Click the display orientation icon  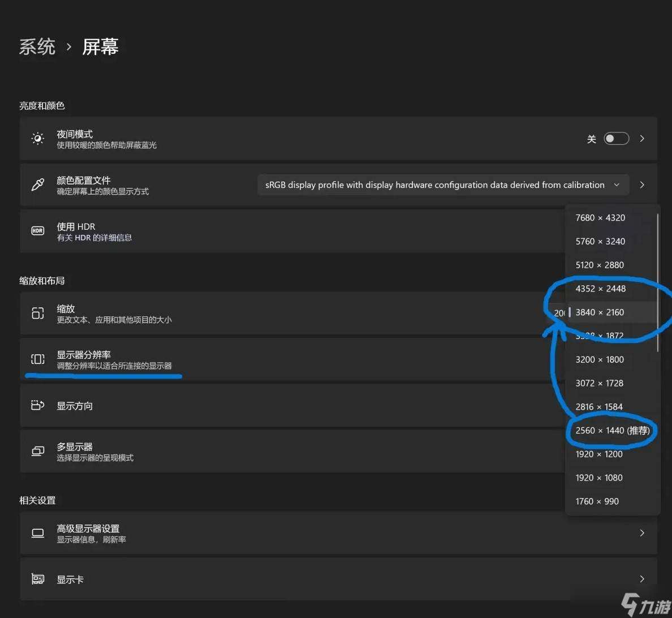(38, 405)
